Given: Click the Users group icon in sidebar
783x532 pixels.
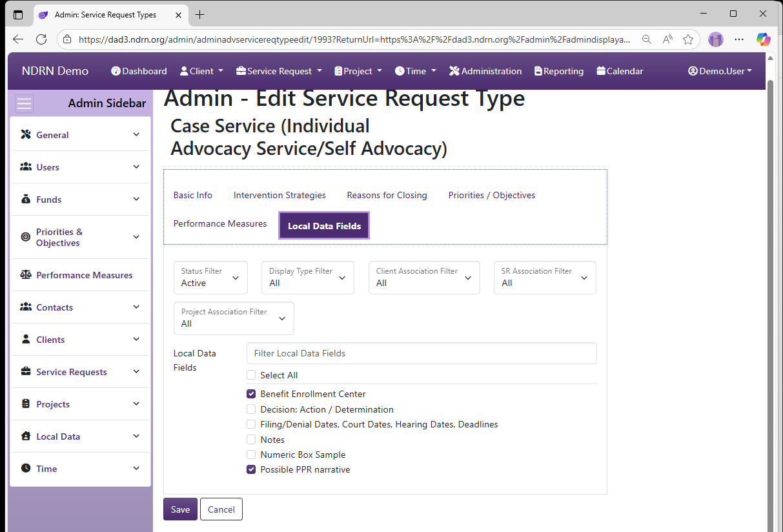Looking at the screenshot, I should [x=26, y=167].
